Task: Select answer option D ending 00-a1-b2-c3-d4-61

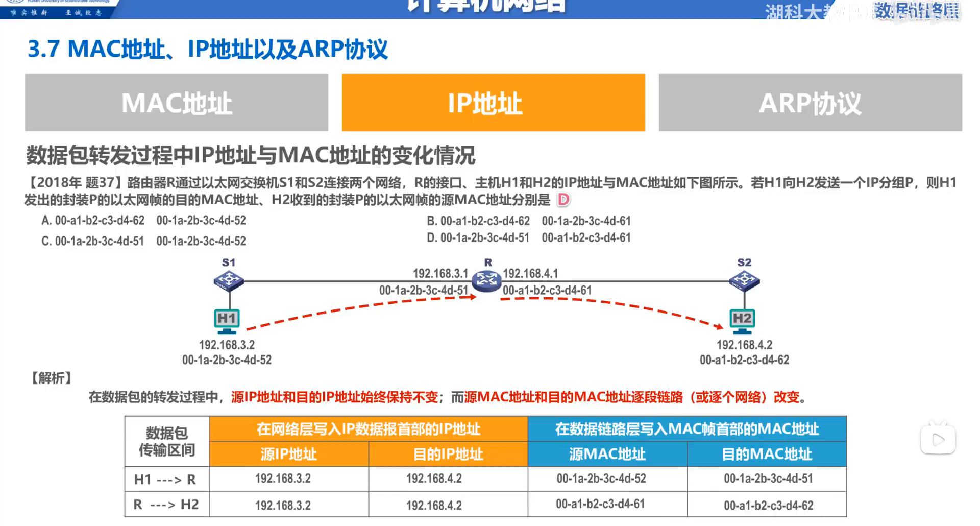Action: (529, 237)
